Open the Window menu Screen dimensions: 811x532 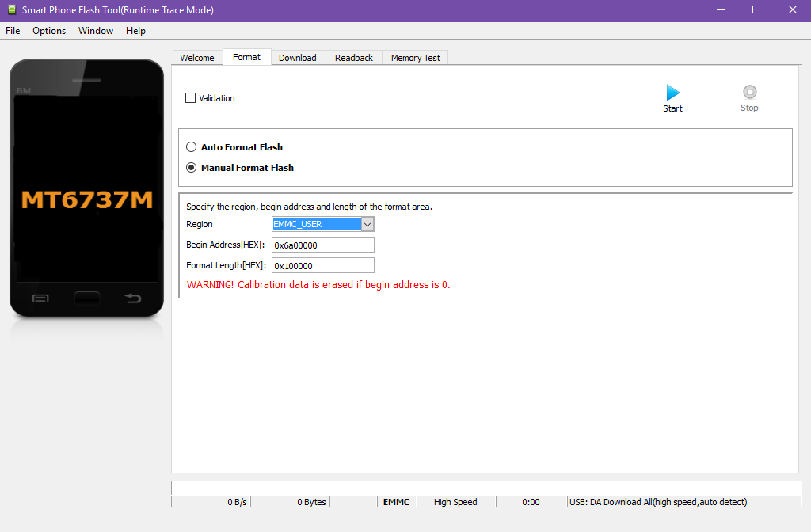pos(96,31)
